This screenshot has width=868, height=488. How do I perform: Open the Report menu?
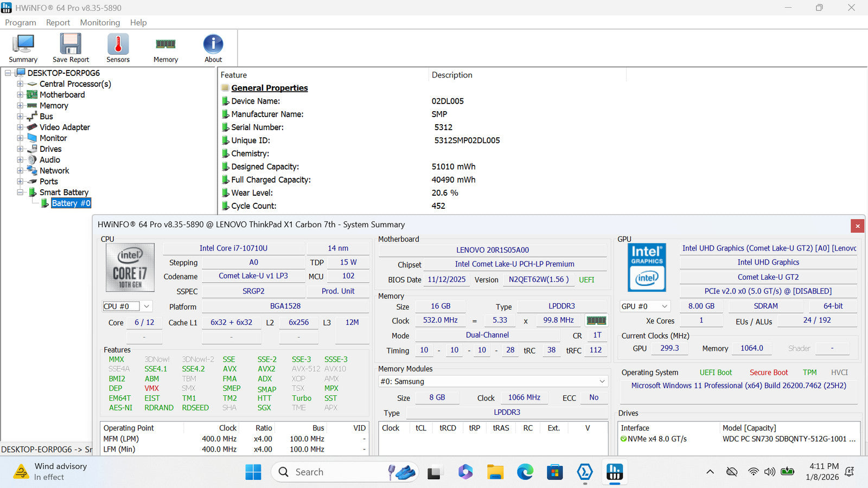(x=58, y=22)
